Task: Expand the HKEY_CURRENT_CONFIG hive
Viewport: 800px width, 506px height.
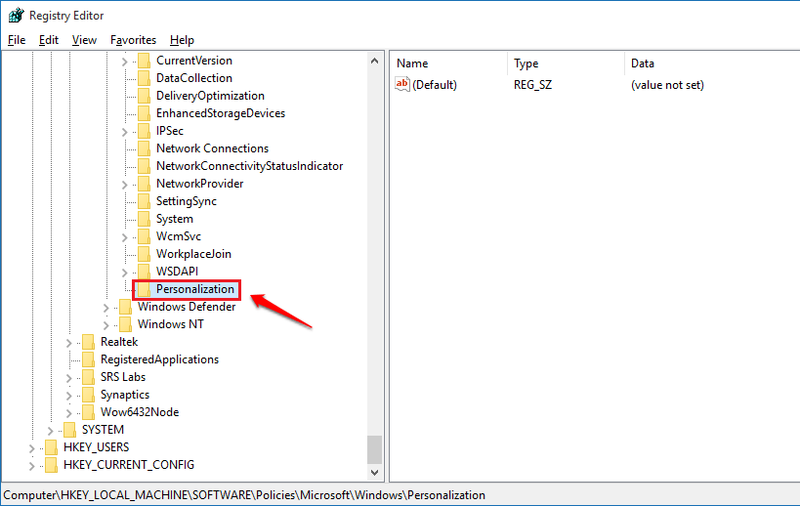Action: tap(32, 466)
